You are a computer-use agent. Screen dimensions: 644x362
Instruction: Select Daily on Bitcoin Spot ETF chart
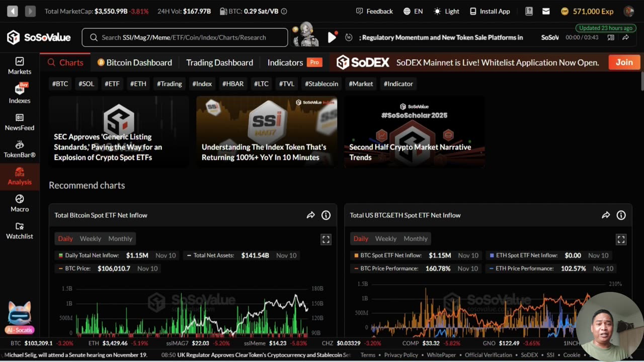65,239
